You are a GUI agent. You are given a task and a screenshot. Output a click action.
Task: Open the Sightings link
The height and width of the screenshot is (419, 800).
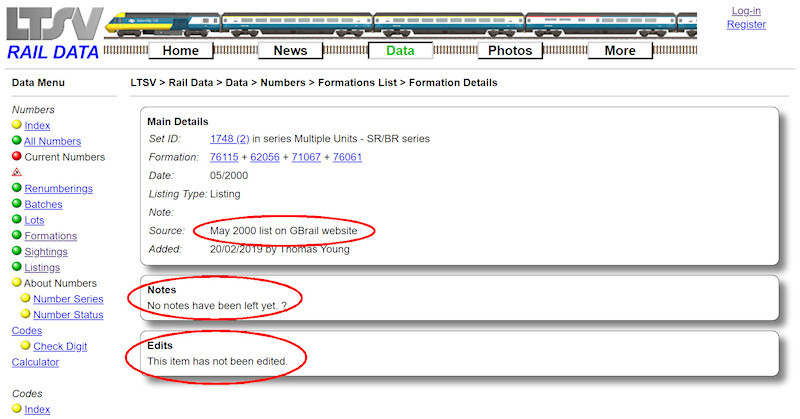coord(46,252)
